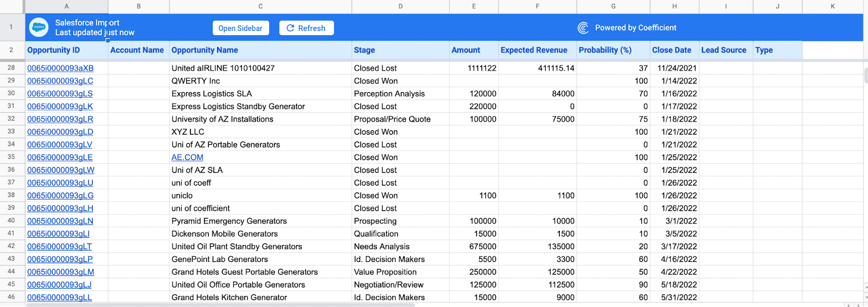Open opportunity link 0065i0000093gLT
The height and width of the screenshot is (307, 868).
[x=60, y=247]
